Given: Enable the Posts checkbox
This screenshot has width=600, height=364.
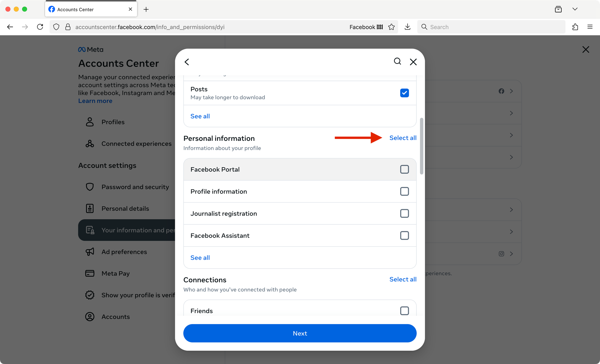Looking at the screenshot, I should point(404,93).
